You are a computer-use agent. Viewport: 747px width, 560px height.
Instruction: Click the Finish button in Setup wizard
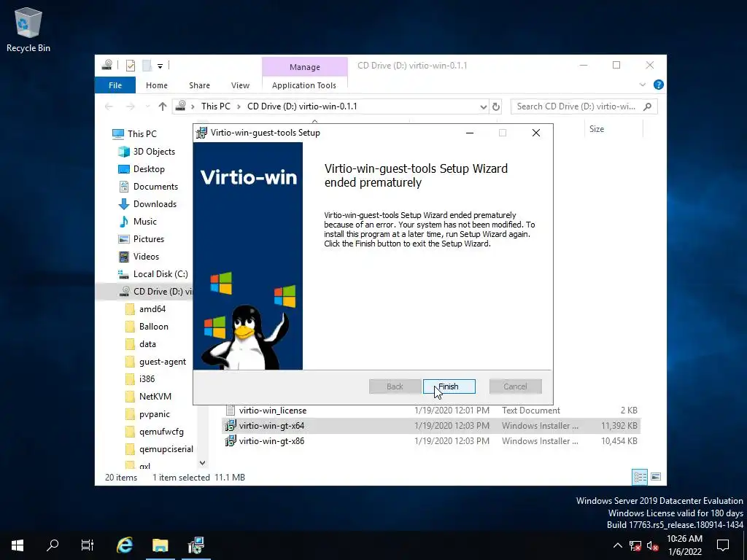[x=449, y=386]
